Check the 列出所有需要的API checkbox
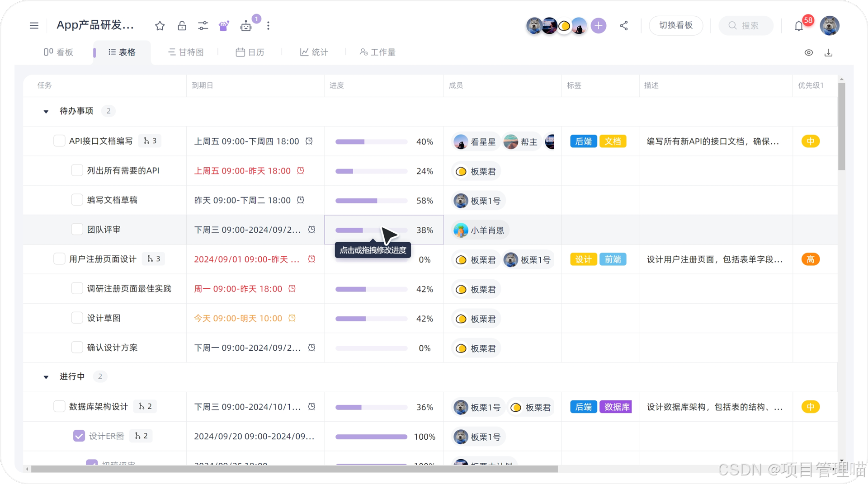Viewport: 868px width, 484px height. coord(77,170)
